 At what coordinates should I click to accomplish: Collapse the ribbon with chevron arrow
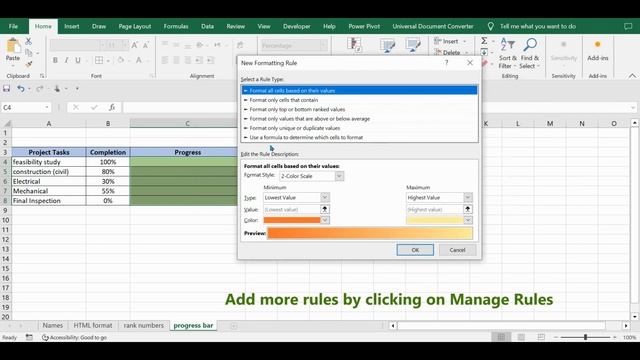[x=632, y=76]
